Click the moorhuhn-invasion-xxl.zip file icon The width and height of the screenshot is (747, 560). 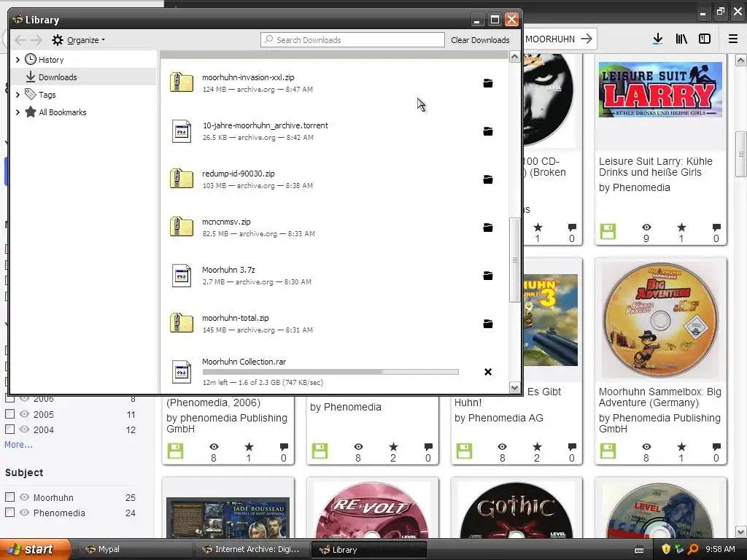(x=182, y=83)
